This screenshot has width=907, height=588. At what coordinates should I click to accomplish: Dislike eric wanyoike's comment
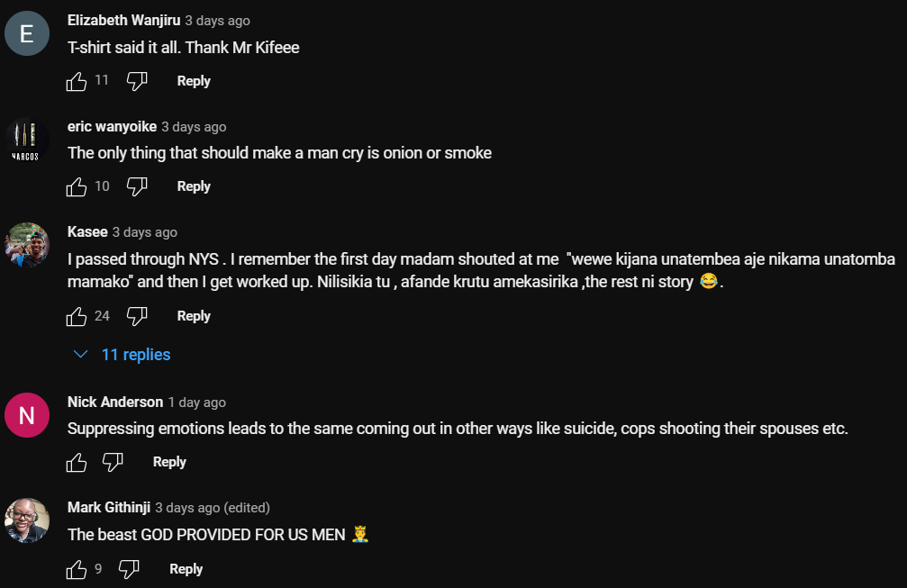click(137, 186)
